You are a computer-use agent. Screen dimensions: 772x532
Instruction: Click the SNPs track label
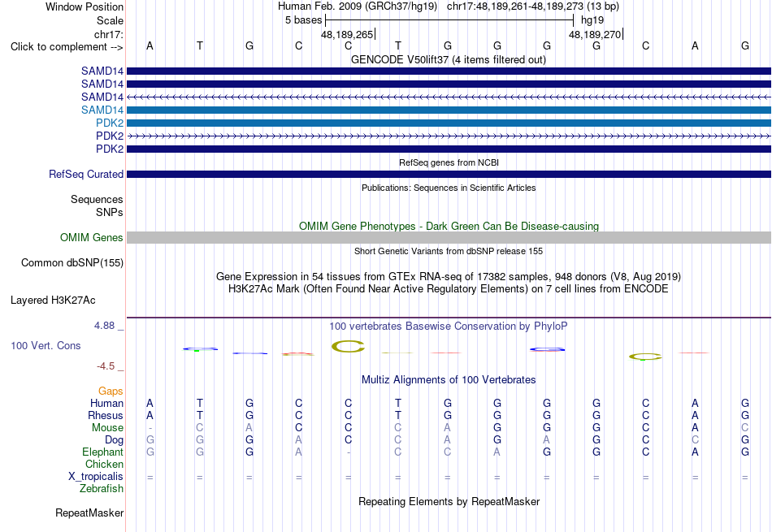coord(110,212)
